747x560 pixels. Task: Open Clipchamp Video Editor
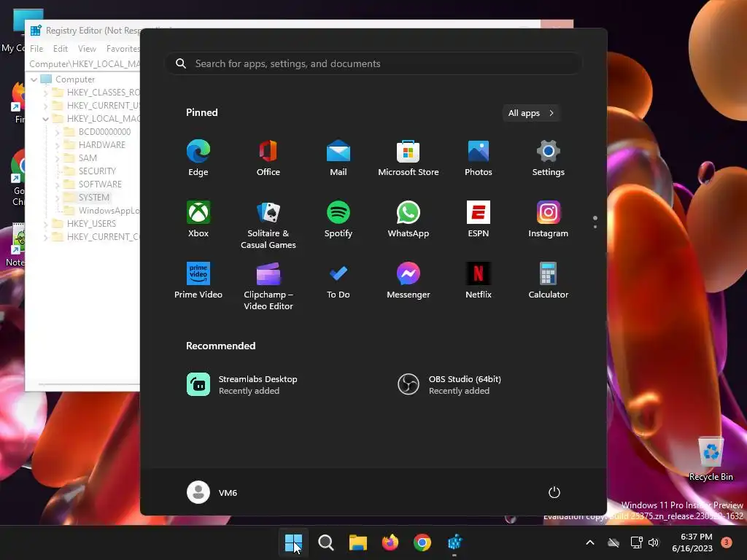coord(268,286)
